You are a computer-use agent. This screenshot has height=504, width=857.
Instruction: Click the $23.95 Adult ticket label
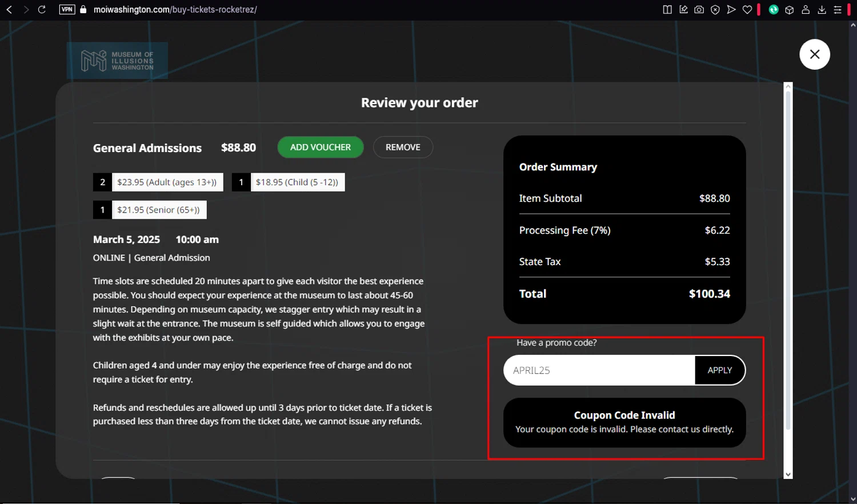point(167,182)
